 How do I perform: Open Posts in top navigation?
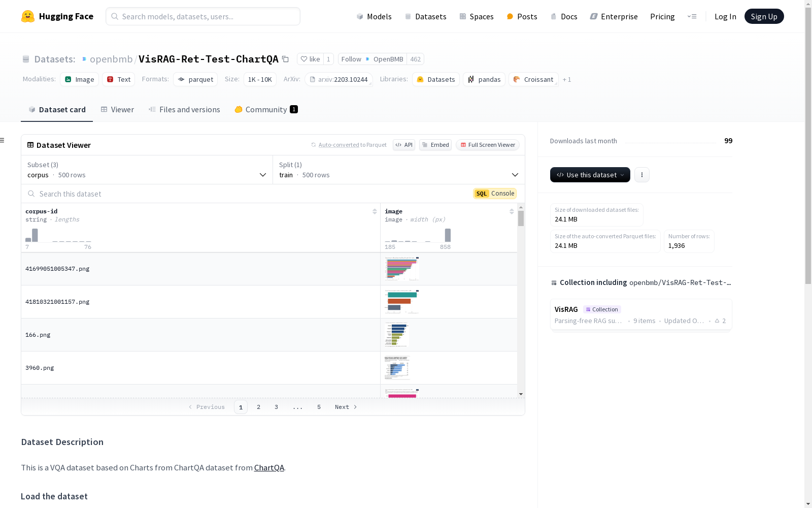point(522,16)
